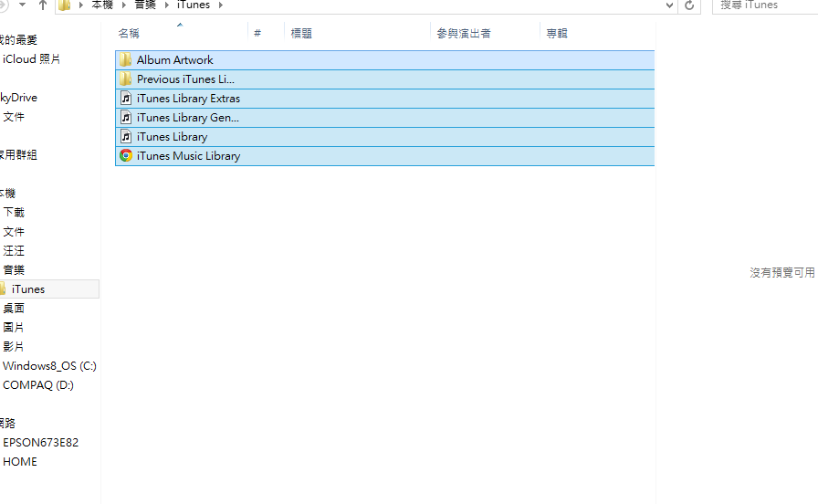
Task: Click the iTunes Library Gen... file icon
Action: tap(126, 118)
